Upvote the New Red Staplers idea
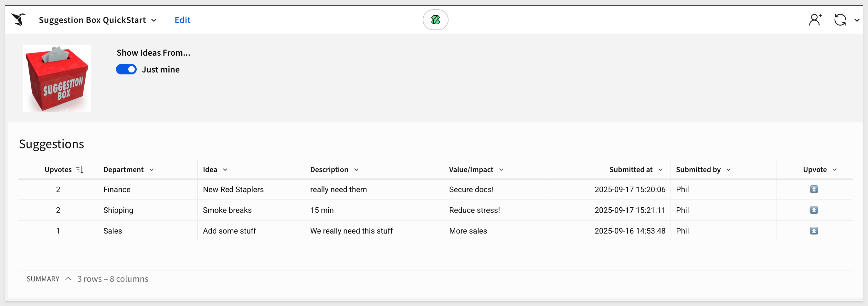This screenshot has width=868, height=306. [x=813, y=189]
